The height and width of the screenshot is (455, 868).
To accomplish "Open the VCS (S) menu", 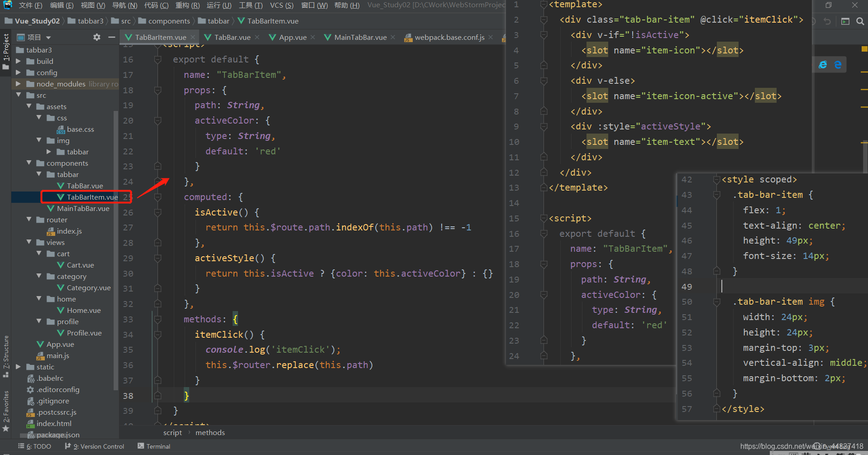I will pyautogui.click(x=281, y=5).
